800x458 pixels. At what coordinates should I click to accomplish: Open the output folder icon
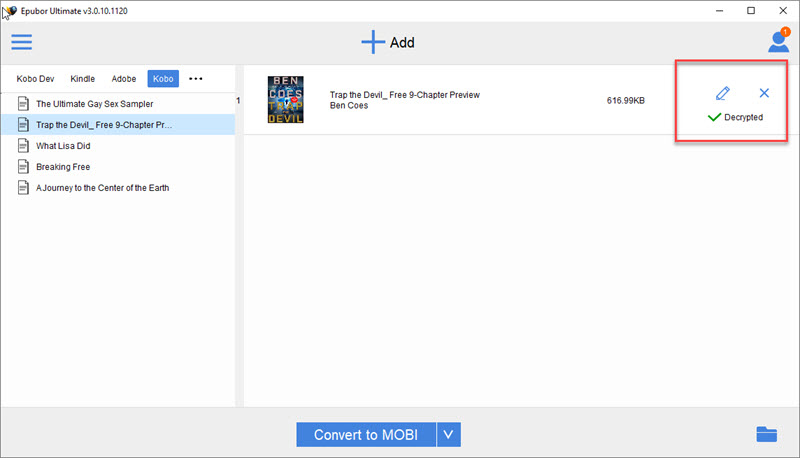coord(766,434)
